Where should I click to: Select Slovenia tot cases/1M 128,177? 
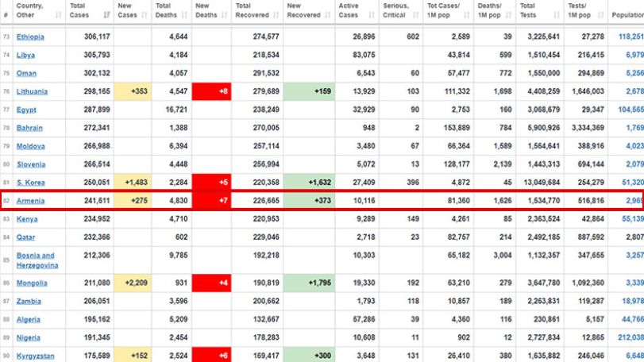coord(457,164)
